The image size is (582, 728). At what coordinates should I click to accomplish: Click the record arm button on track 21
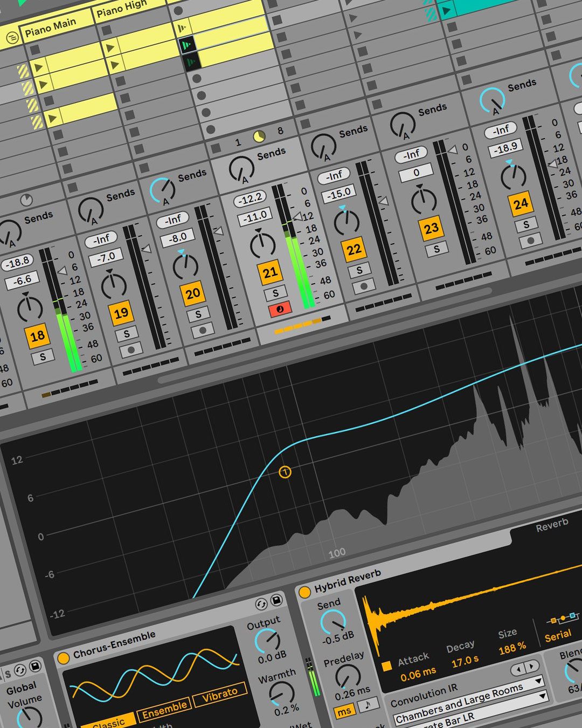pos(280,310)
